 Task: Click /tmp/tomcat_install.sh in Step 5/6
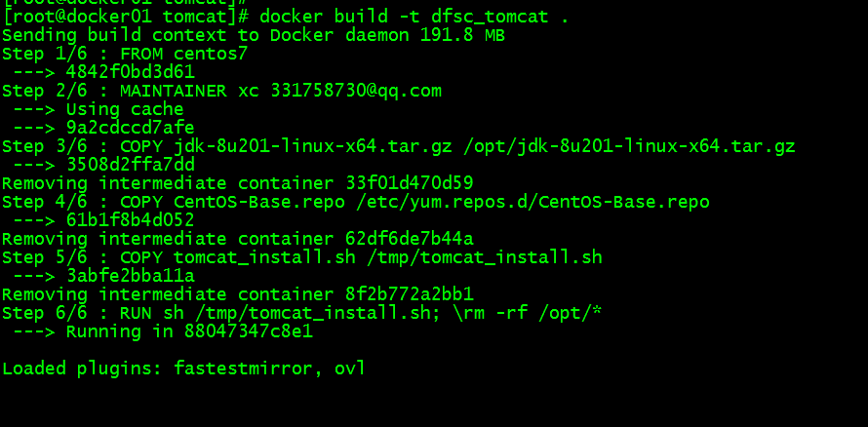[x=485, y=257]
